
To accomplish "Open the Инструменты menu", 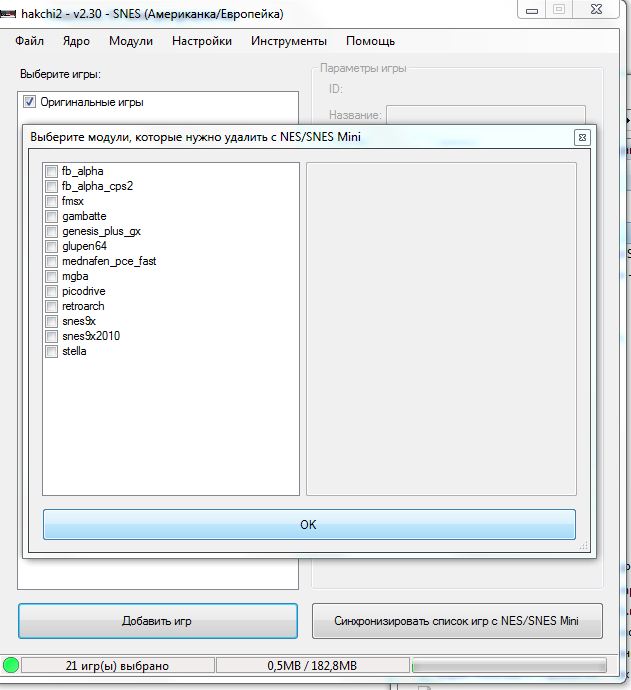I will click(289, 41).
